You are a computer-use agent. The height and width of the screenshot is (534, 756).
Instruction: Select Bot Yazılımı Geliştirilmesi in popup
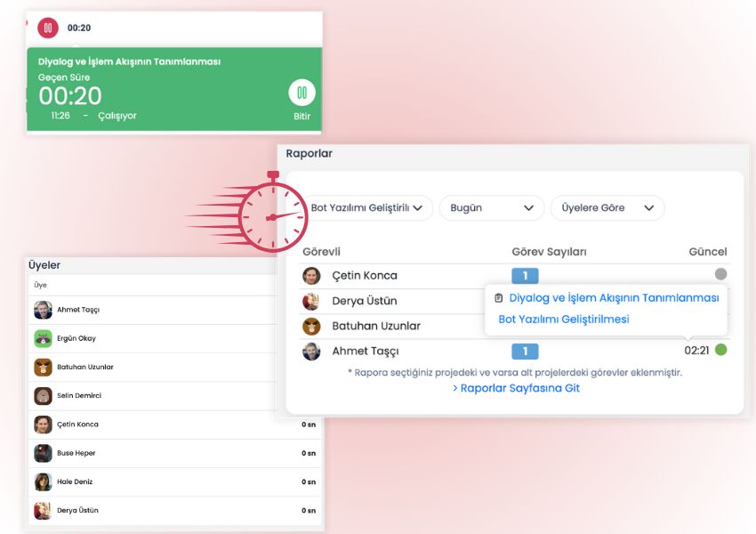point(564,320)
